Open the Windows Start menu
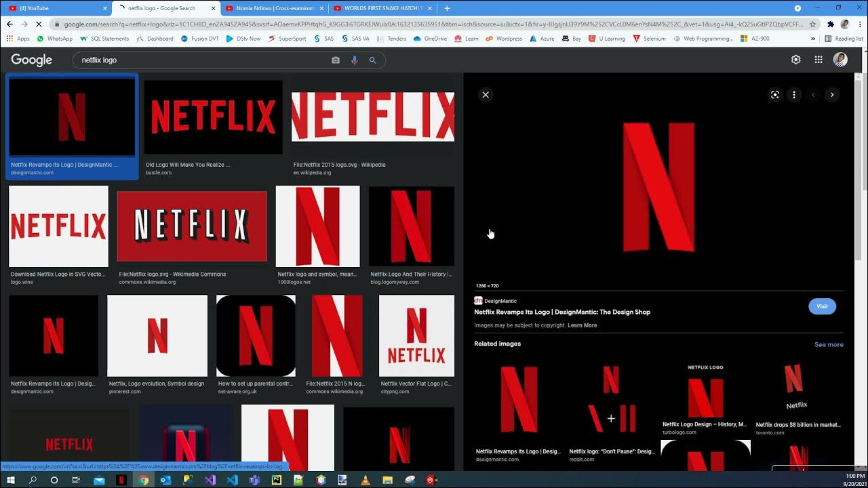This screenshot has height=488, width=868. 11,480
